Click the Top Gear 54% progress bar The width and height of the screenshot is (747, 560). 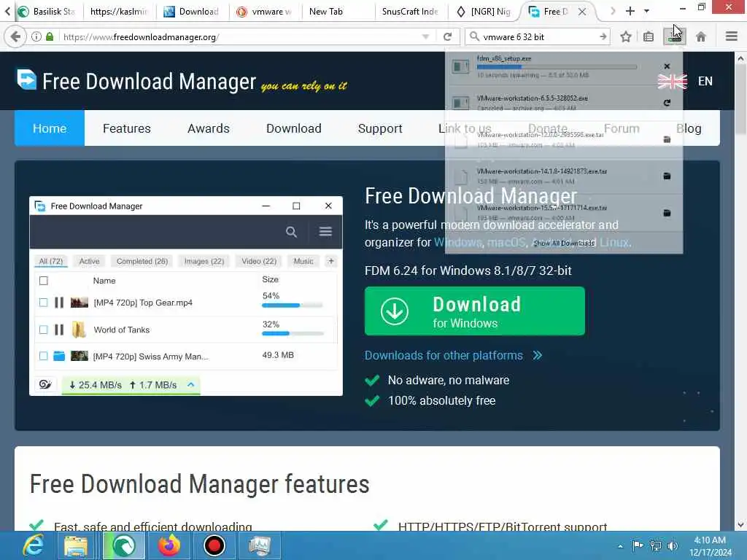coord(292,306)
